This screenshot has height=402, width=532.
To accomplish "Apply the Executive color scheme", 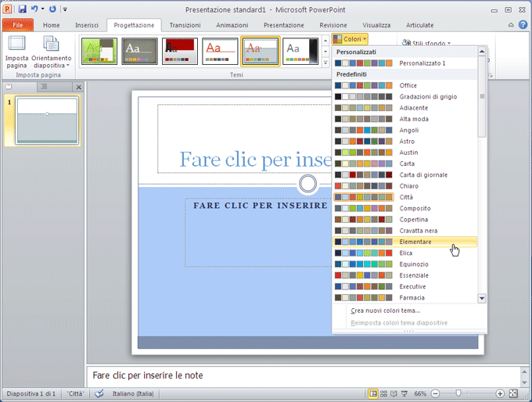I will (x=404, y=287).
